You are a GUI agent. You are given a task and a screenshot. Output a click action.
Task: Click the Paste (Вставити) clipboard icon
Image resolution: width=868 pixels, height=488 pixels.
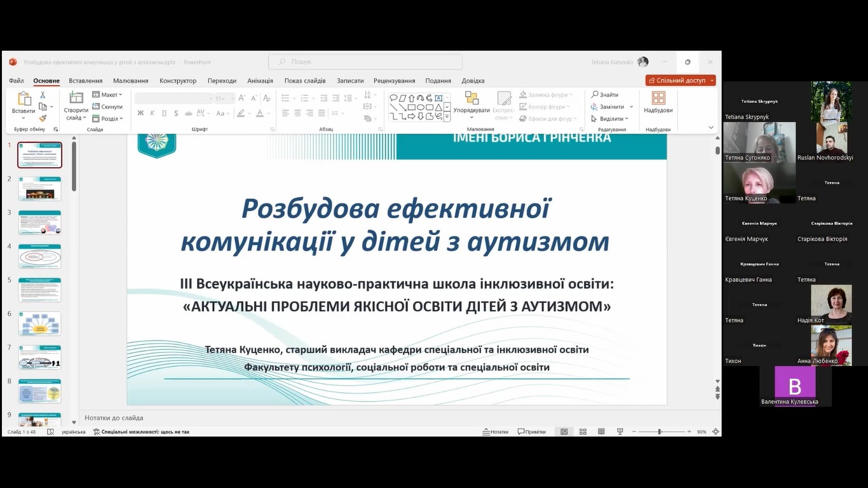pos(24,99)
